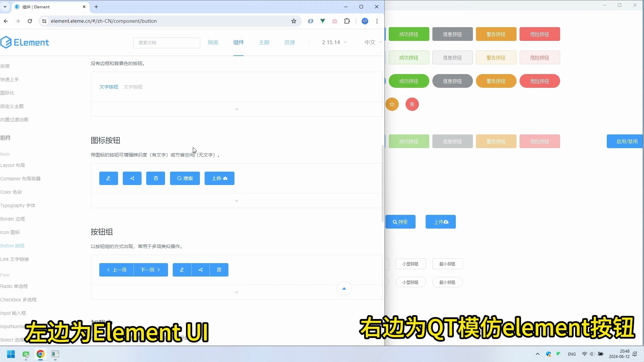The height and width of the screenshot is (362, 644).
Task: Click the blue trash delete icon button
Action: pyautogui.click(x=156, y=178)
